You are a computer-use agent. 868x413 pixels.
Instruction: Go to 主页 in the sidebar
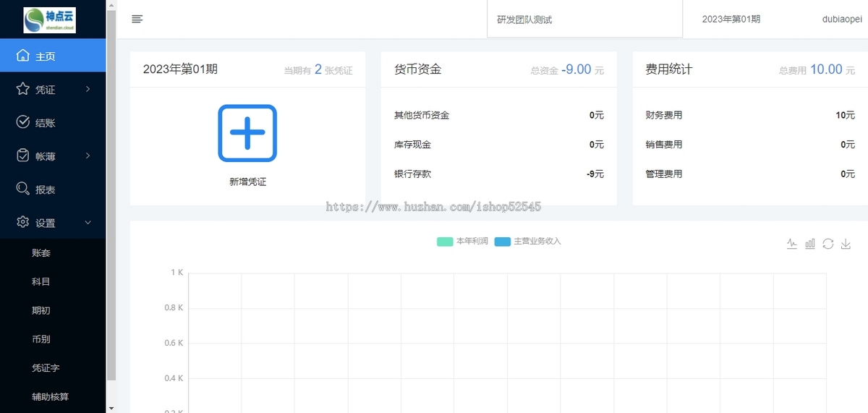coord(53,56)
